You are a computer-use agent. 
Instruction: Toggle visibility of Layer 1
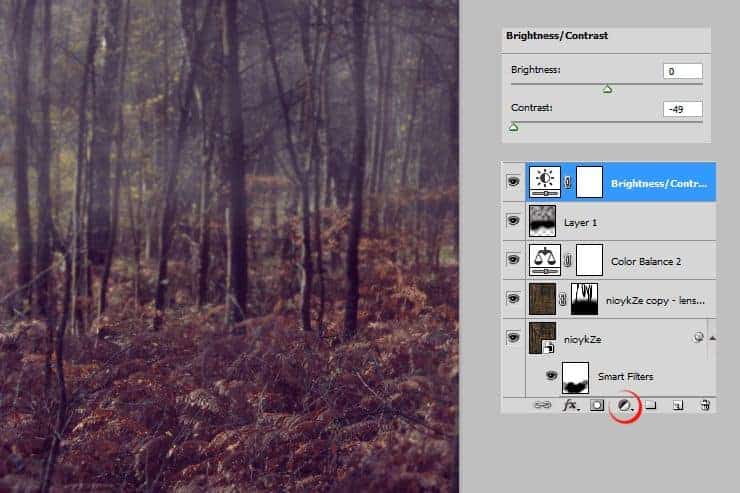(x=513, y=220)
